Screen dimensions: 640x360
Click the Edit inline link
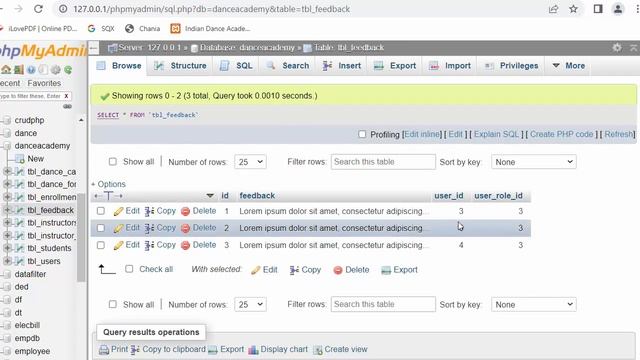tap(422, 134)
